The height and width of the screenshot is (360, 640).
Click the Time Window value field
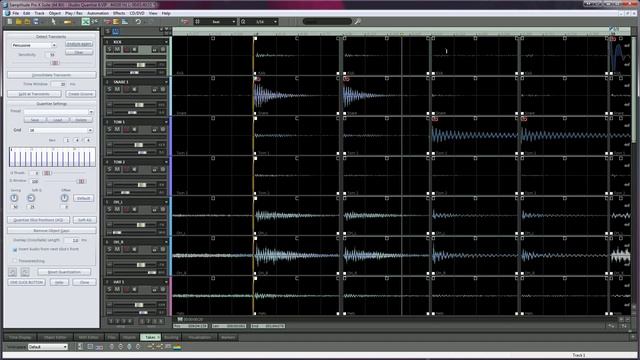coord(58,84)
